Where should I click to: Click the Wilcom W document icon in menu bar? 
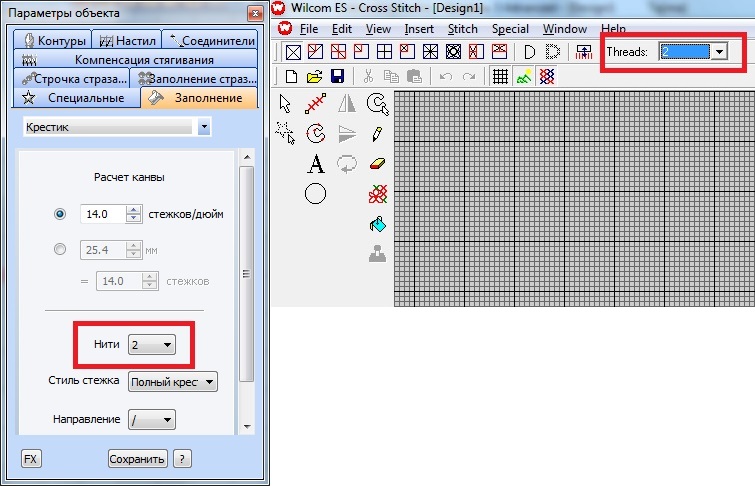point(285,28)
